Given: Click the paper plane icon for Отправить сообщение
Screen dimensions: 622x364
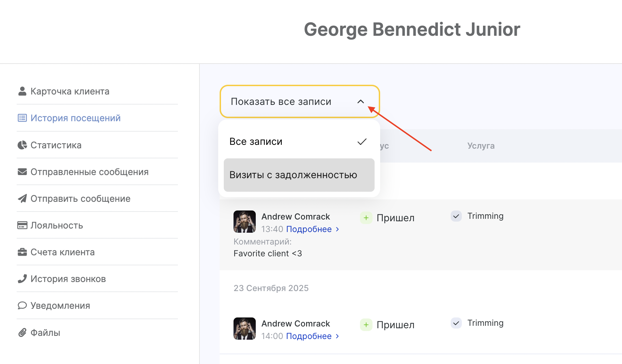Looking at the screenshot, I should (x=22, y=199).
